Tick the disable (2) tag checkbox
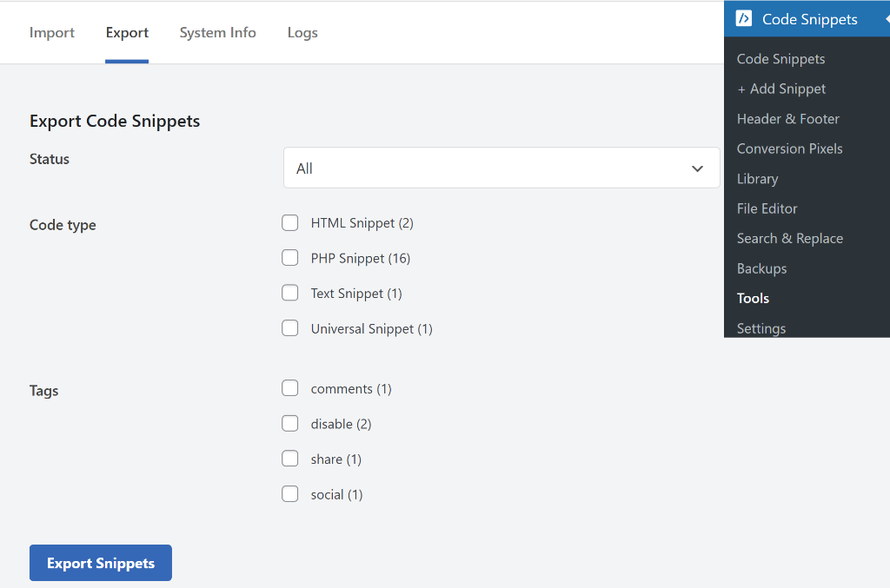This screenshot has width=890, height=588. (290, 424)
